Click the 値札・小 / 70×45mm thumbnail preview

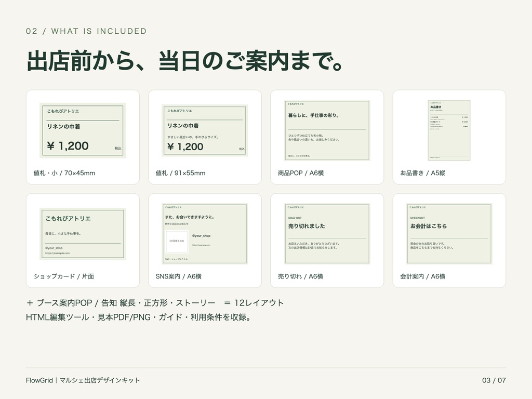click(83, 130)
